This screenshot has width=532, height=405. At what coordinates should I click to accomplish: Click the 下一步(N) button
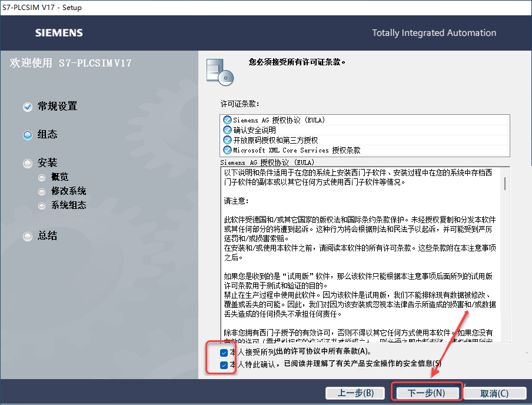coord(426,393)
